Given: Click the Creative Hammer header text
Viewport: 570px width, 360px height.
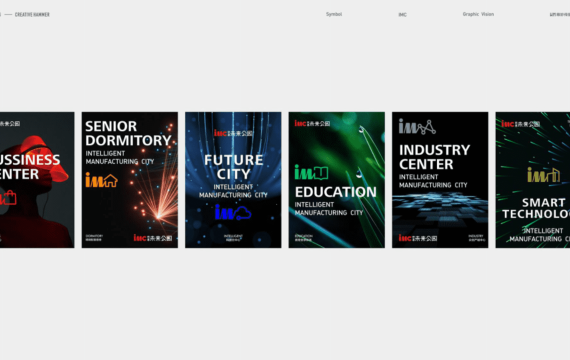Looking at the screenshot, I should [x=32, y=15].
